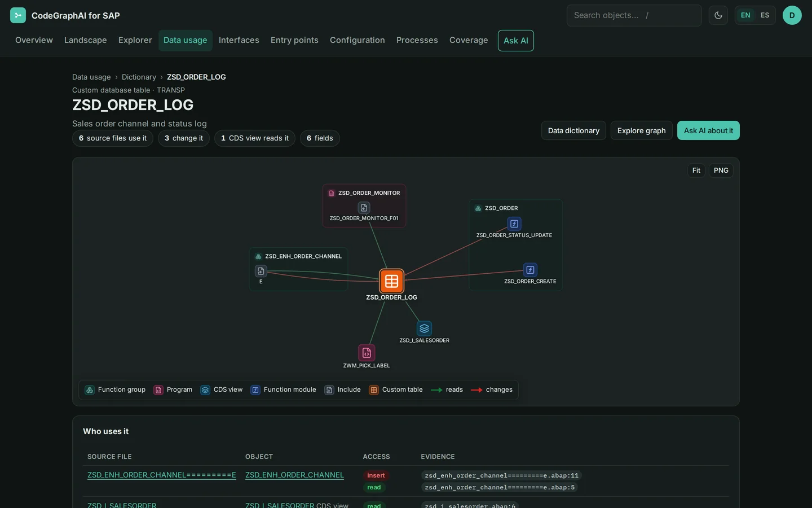Navigate to Dictionary breadcrumb
This screenshot has height=508, width=812.
click(x=139, y=77)
